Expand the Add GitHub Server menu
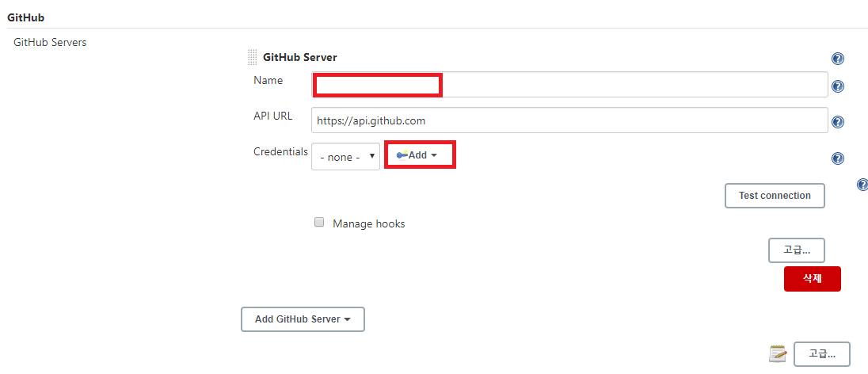The width and height of the screenshot is (868, 374). click(x=303, y=319)
